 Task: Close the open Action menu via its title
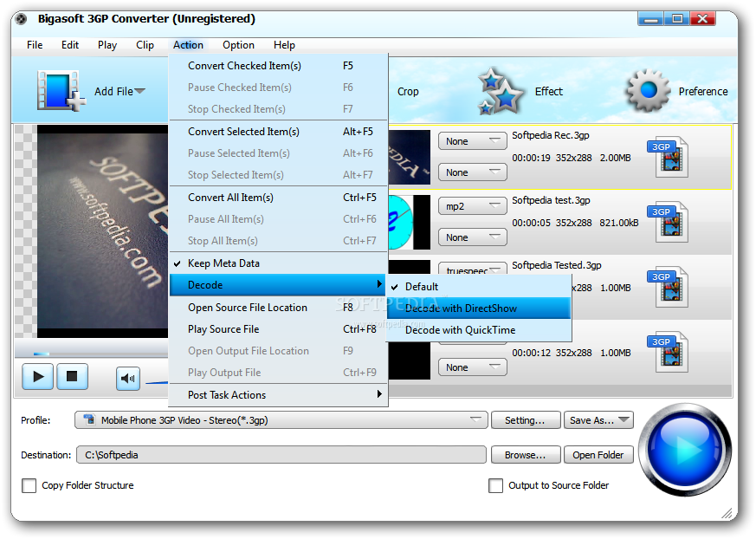pos(188,45)
